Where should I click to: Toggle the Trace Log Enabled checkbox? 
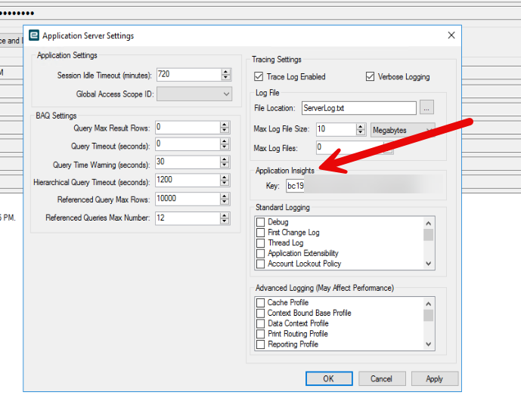pyautogui.click(x=259, y=77)
